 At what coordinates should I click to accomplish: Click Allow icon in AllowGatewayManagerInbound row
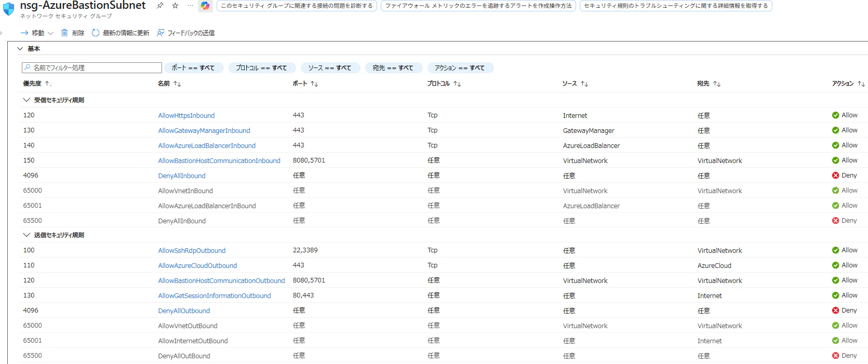click(835, 130)
